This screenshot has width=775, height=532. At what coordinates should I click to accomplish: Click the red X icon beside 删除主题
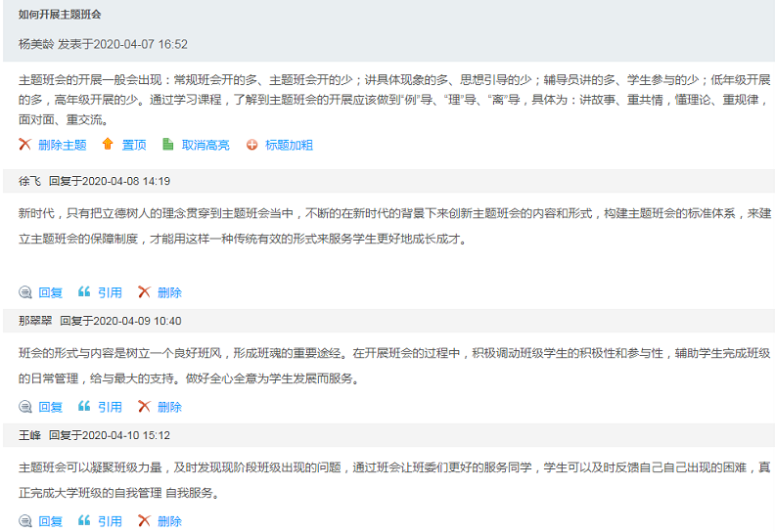tap(25, 145)
